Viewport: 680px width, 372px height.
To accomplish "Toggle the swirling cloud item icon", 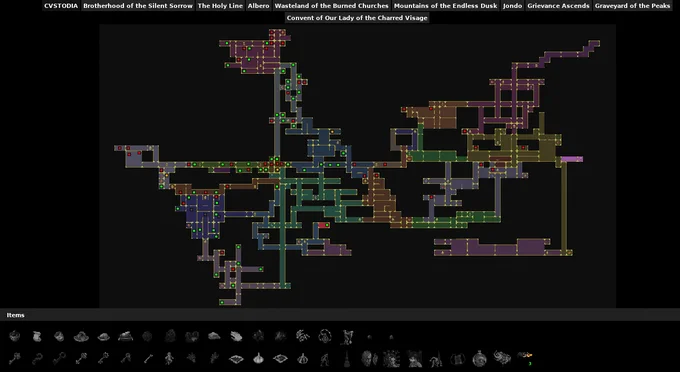I will (x=502, y=357).
